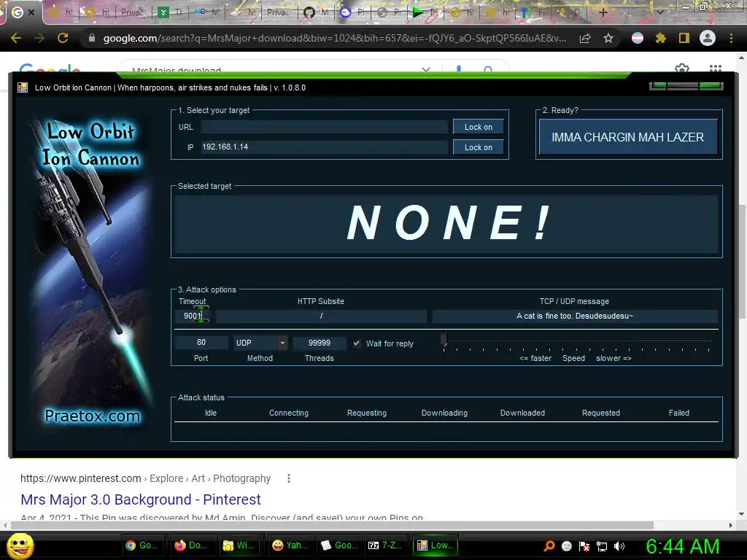Click the TCP / UDP message field
This screenshot has width=747, height=560.
(x=575, y=316)
